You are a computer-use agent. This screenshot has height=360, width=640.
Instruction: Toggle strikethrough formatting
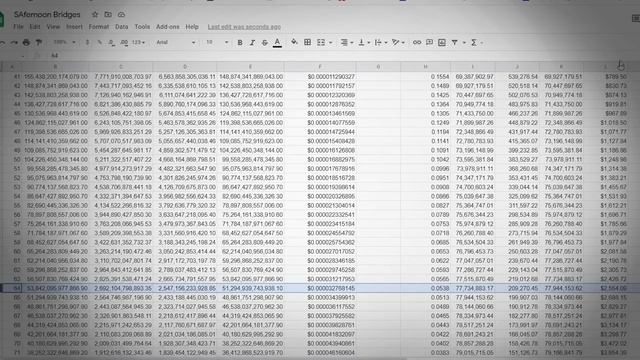pyautogui.click(x=264, y=42)
